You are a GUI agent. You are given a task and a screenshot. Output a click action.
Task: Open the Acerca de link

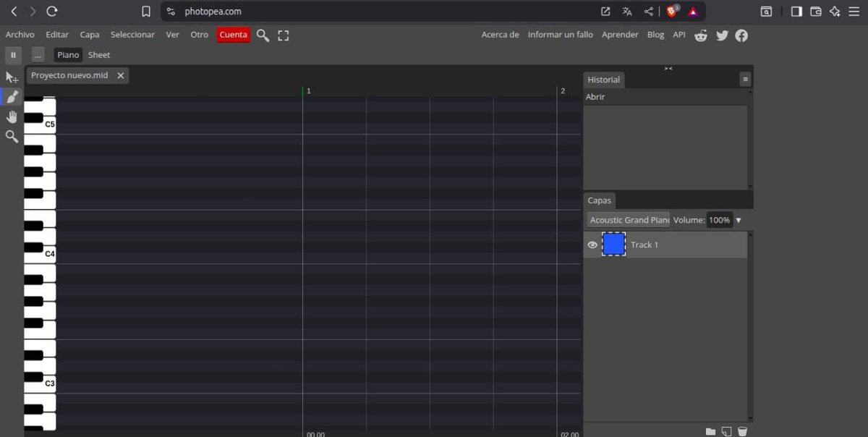coord(500,35)
